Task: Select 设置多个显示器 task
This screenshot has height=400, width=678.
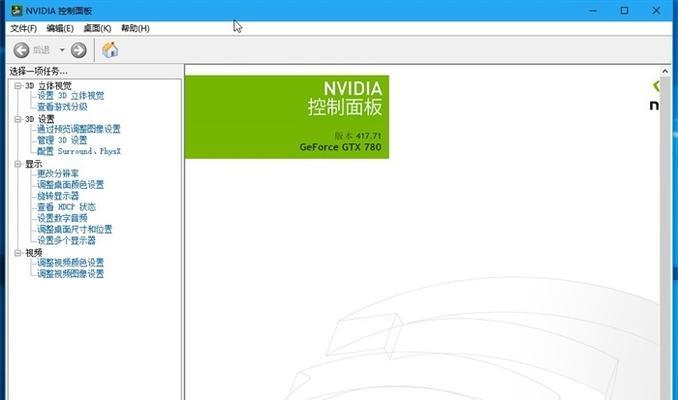Action: (x=66, y=240)
